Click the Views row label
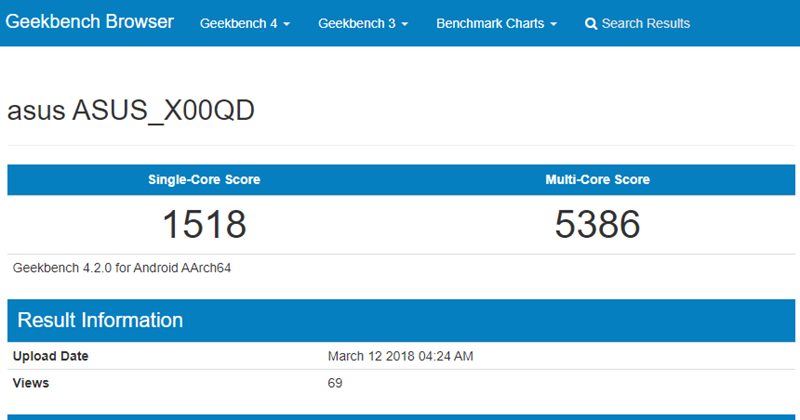The width and height of the screenshot is (800, 420). tap(30, 383)
